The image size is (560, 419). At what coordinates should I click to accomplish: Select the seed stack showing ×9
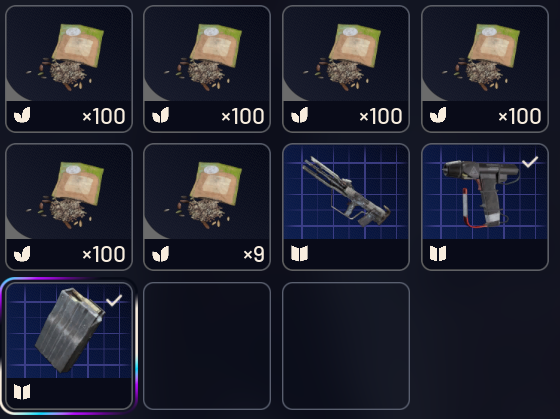207,207
